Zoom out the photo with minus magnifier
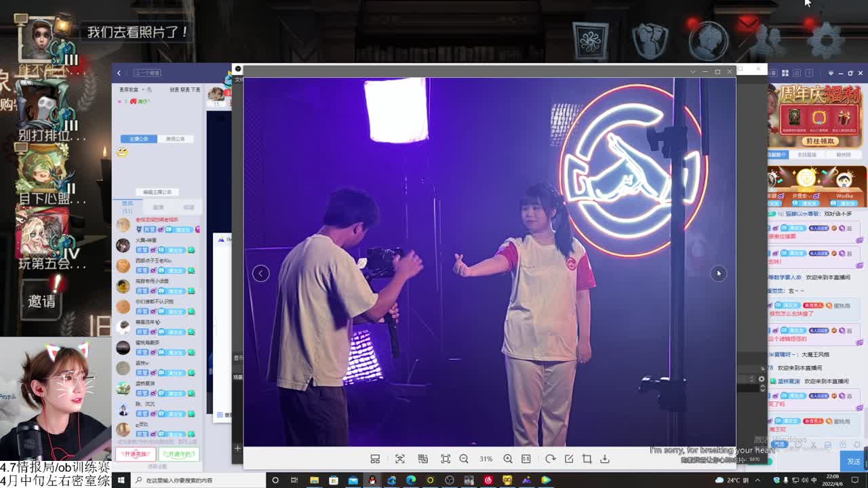This screenshot has height=488, width=868. (464, 459)
